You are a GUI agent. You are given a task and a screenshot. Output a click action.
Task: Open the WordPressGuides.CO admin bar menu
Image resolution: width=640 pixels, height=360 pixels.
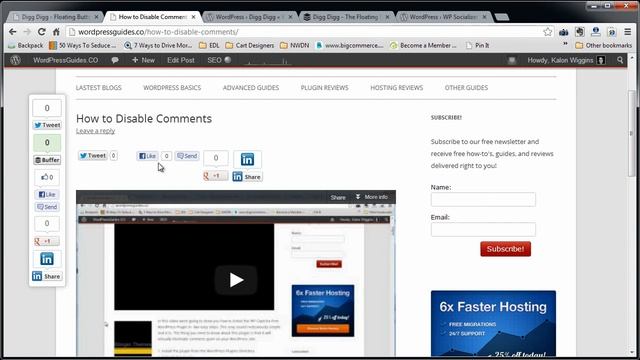click(65, 60)
